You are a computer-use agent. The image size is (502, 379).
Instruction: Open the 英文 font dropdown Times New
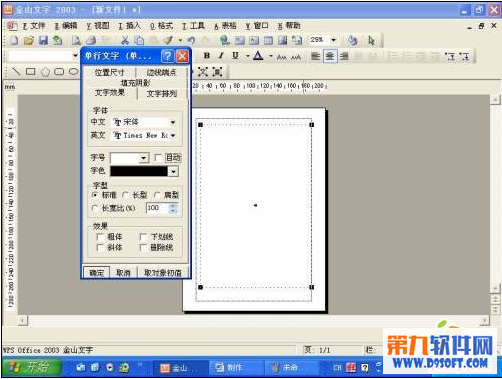[173, 135]
